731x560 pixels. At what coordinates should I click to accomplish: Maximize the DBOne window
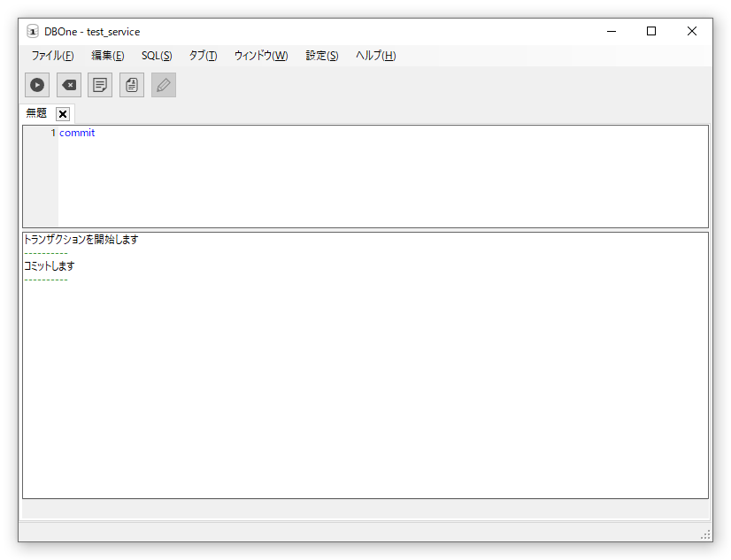pyautogui.click(x=651, y=31)
